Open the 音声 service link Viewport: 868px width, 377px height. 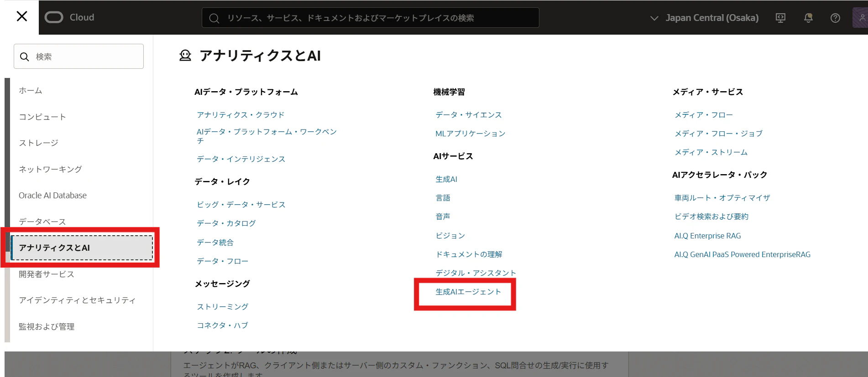coord(443,217)
